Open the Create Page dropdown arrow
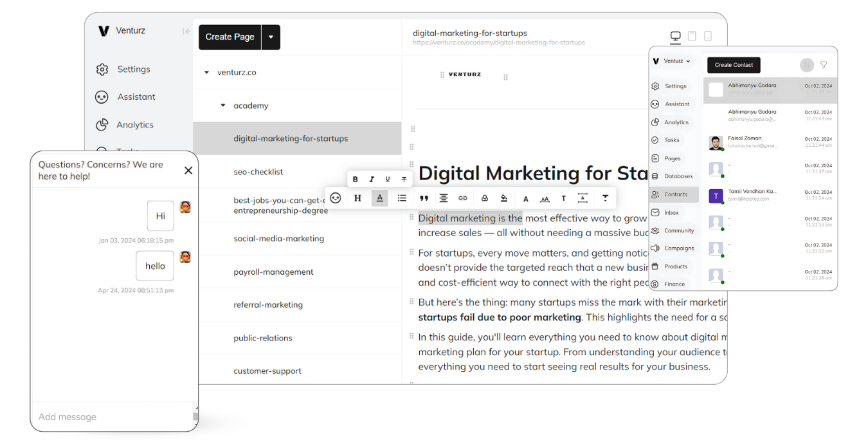Viewport: 868px width, 444px height. [271, 37]
